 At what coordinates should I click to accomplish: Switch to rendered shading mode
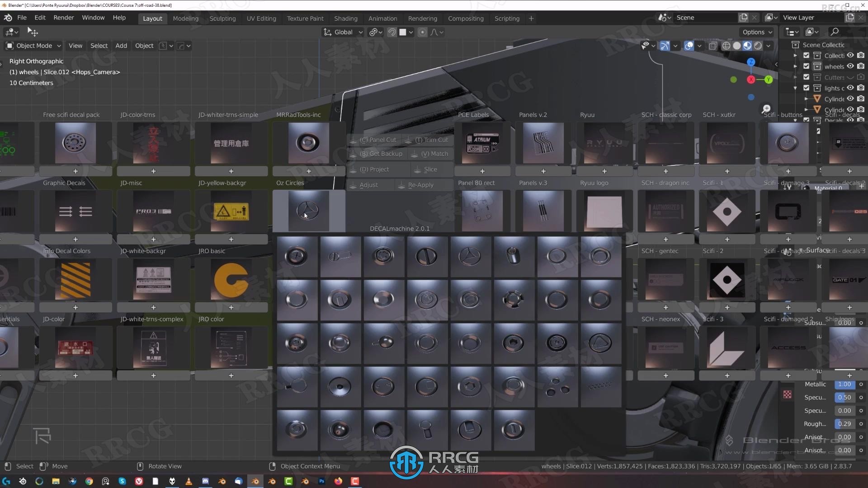point(758,46)
